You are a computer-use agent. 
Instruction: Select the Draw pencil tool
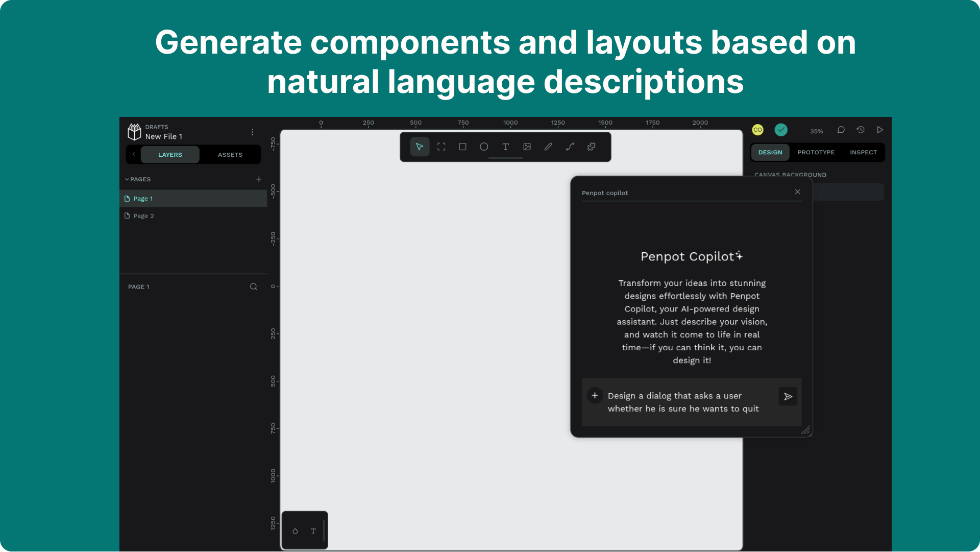click(549, 147)
